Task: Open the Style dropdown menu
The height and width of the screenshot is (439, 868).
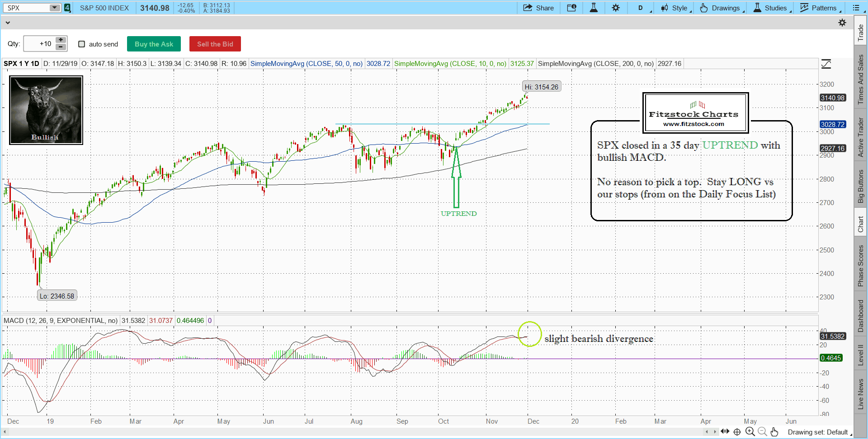Action: click(675, 8)
